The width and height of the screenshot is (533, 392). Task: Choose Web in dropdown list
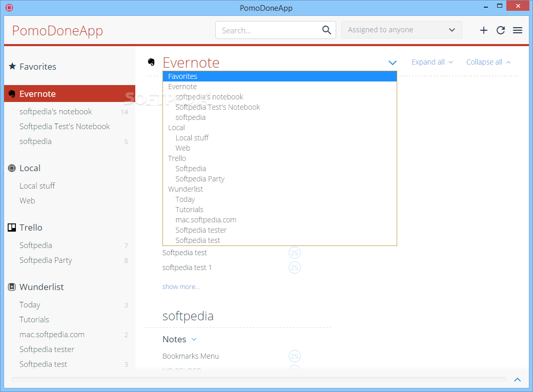[280, 148]
